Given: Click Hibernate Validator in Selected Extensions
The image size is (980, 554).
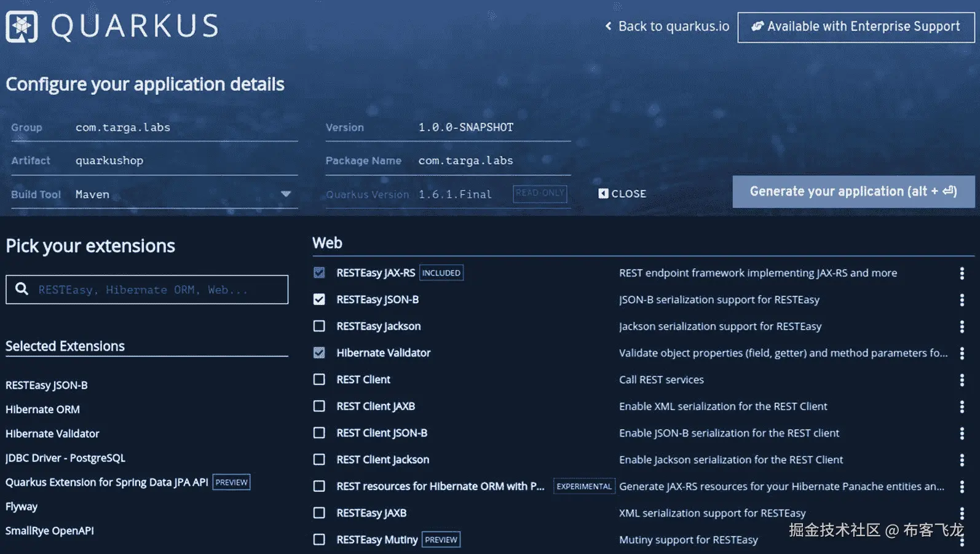Looking at the screenshot, I should tap(52, 433).
